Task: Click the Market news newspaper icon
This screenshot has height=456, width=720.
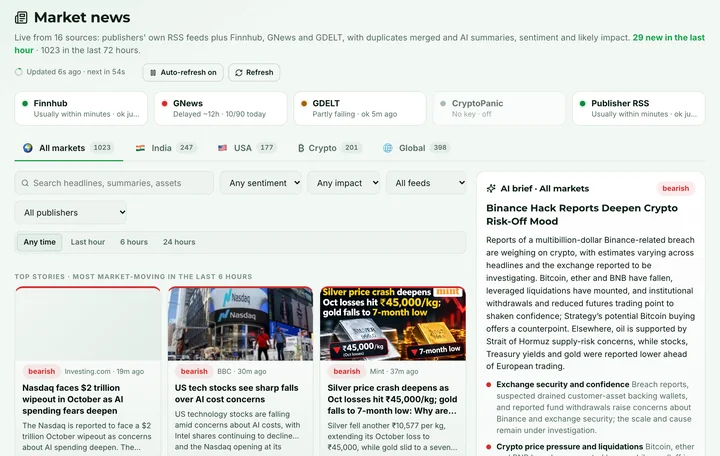Action: point(21,17)
